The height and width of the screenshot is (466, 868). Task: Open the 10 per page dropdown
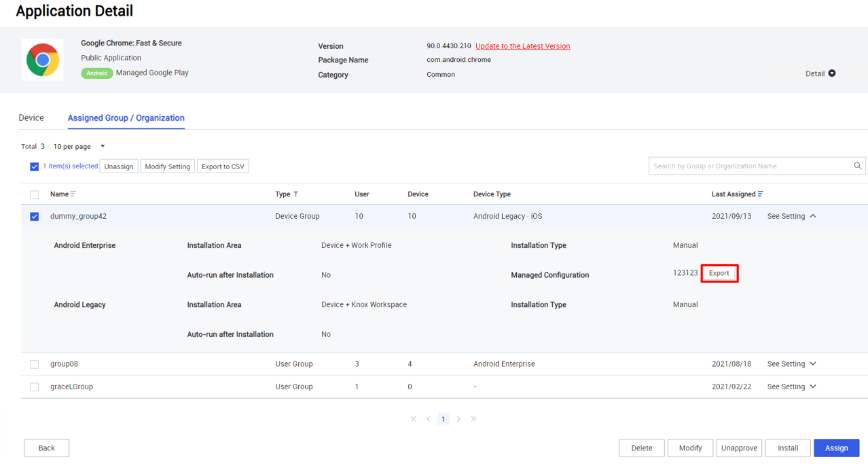point(102,146)
